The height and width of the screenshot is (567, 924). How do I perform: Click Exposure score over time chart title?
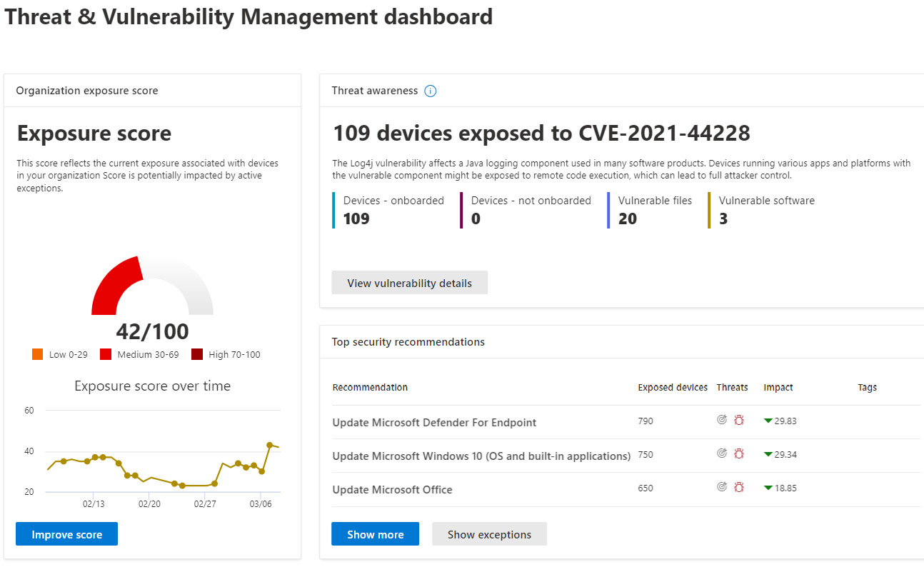click(153, 386)
